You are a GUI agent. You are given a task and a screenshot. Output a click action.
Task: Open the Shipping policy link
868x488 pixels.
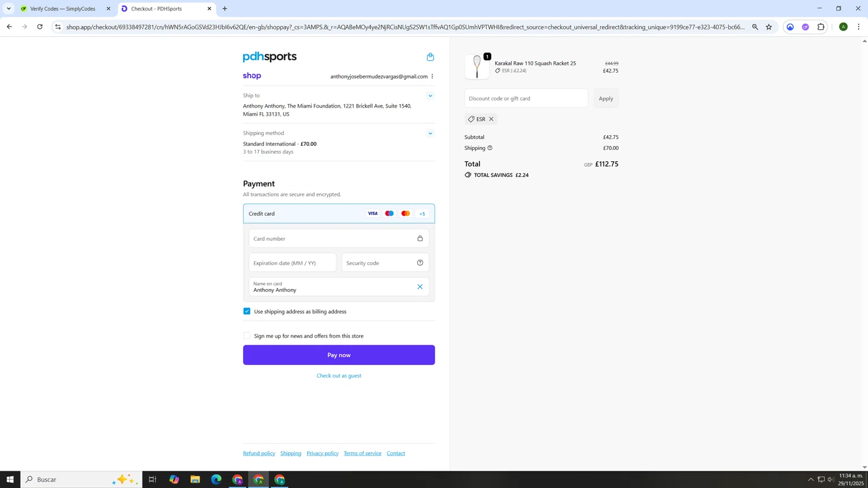[x=291, y=453]
